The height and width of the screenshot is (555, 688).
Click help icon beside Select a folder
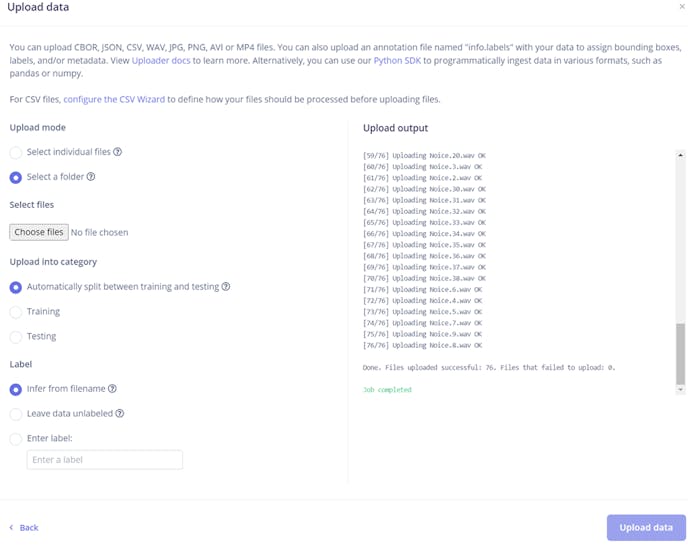coord(91,177)
